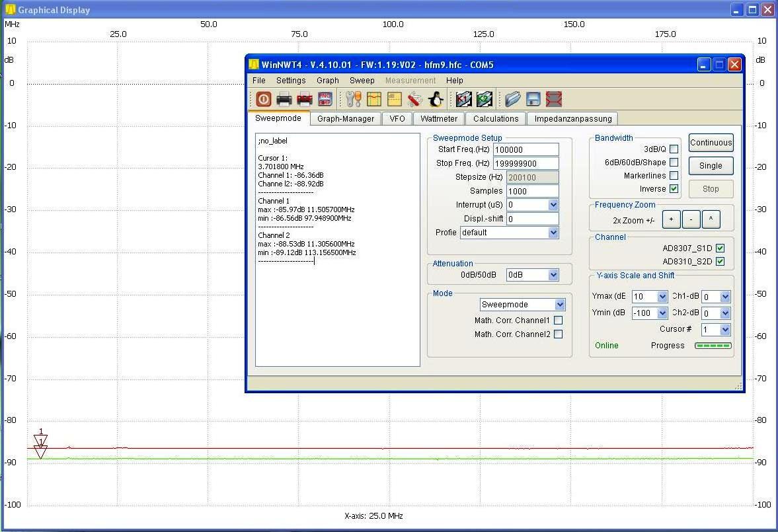Enable the 3dB/Q bandwidth checkbox
Image resolution: width=778 pixels, height=532 pixels.
pos(674,149)
